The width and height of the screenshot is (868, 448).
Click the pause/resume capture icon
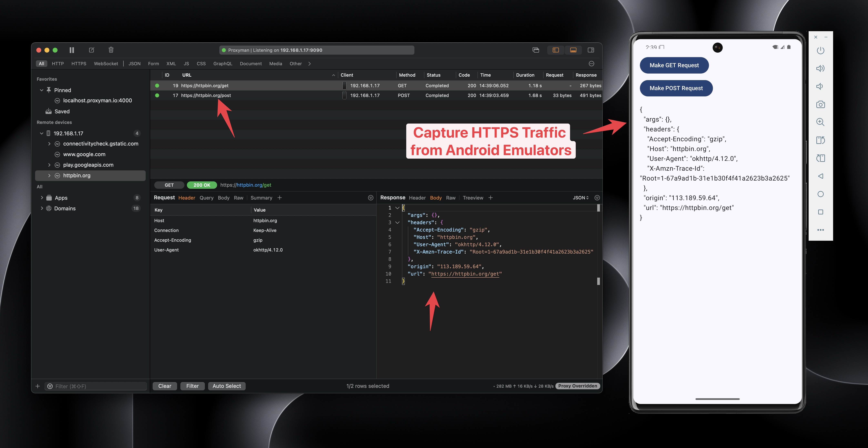point(71,50)
